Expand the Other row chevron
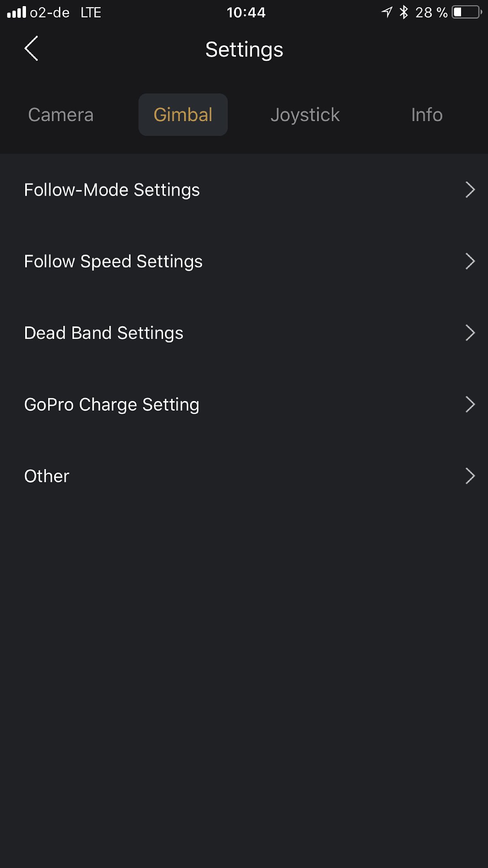The height and width of the screenshot is (868, 488). [470, 477]
